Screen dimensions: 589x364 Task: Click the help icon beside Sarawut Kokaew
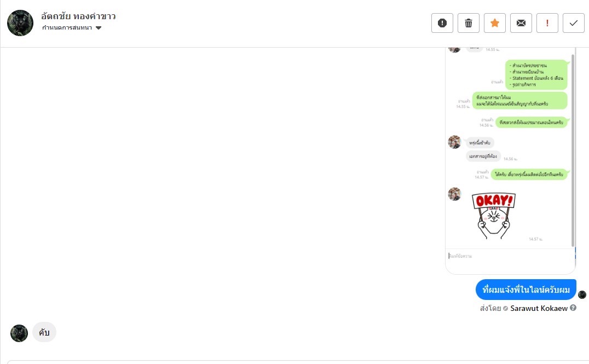click(x=573, y=308)
